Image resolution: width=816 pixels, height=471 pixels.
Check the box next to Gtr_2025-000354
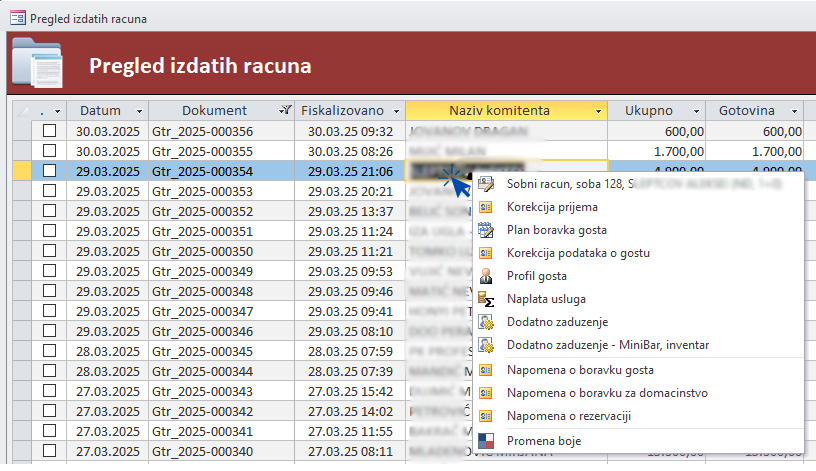(50, 171)
